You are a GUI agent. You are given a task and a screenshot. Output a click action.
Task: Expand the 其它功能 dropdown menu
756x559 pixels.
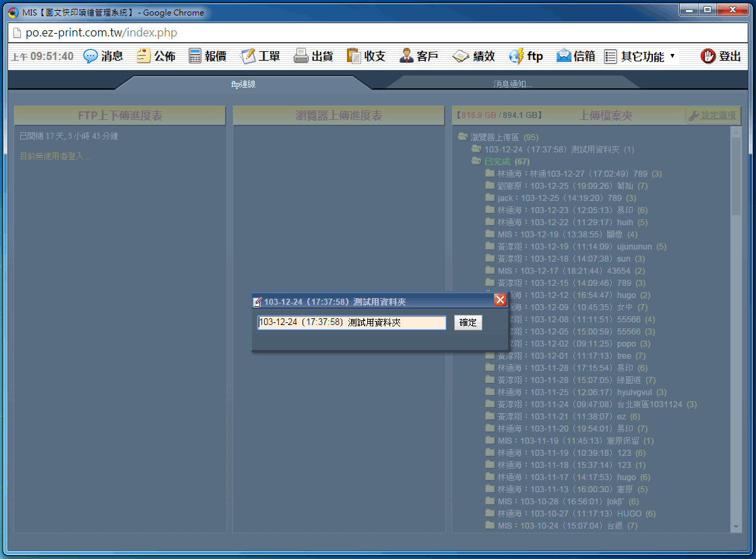coord(639,57)
